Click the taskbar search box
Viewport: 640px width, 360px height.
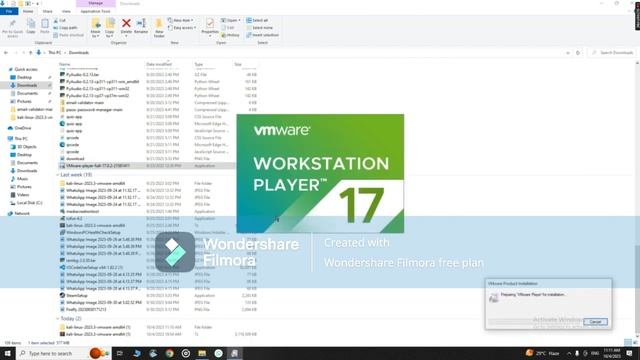(x=63, y=353)
